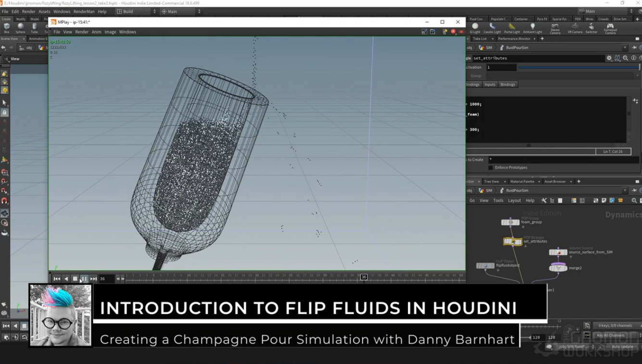Image resolution: width=642 pixels, height=364 pixels.
Task: Open the network editor Layout menu
Action: point(515,201)
